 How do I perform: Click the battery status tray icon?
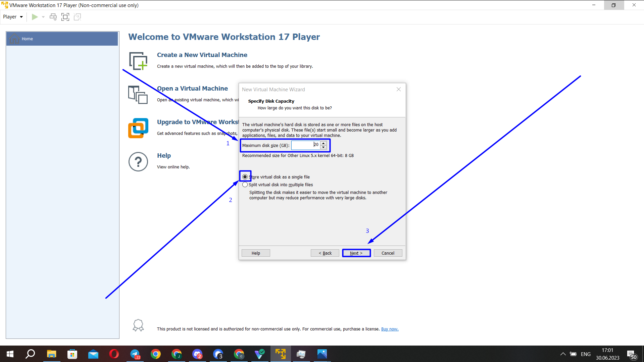coord(574,354)
